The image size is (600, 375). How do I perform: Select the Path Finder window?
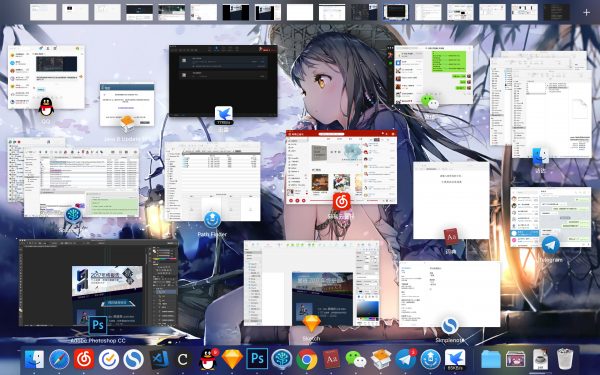click(x=212, y=181)
